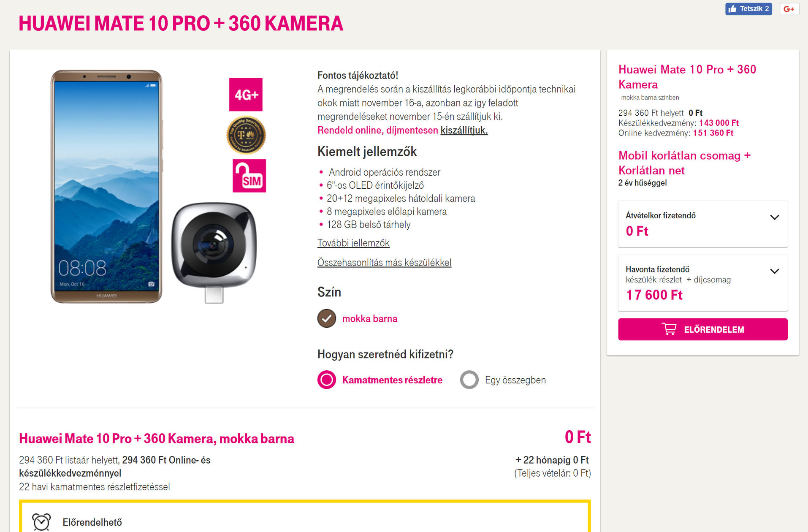Open Összehasonlítás más készülékkel link
The height and width of the screenshot is (532, 808).
[x=384, y=262]
